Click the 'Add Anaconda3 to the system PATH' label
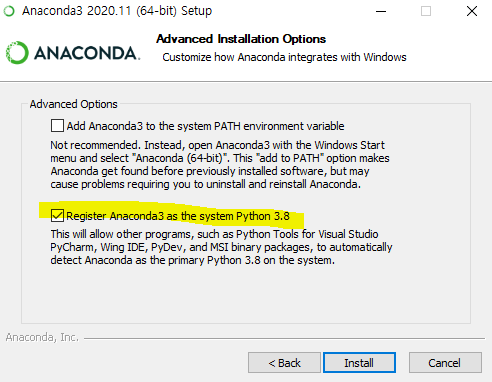The image size is (492, 382). pos(205,126)
